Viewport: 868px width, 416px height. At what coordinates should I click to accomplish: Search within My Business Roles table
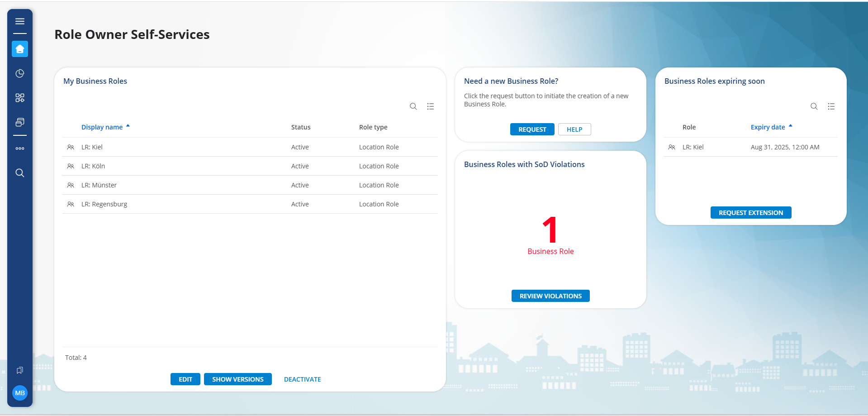pos(413,106)
